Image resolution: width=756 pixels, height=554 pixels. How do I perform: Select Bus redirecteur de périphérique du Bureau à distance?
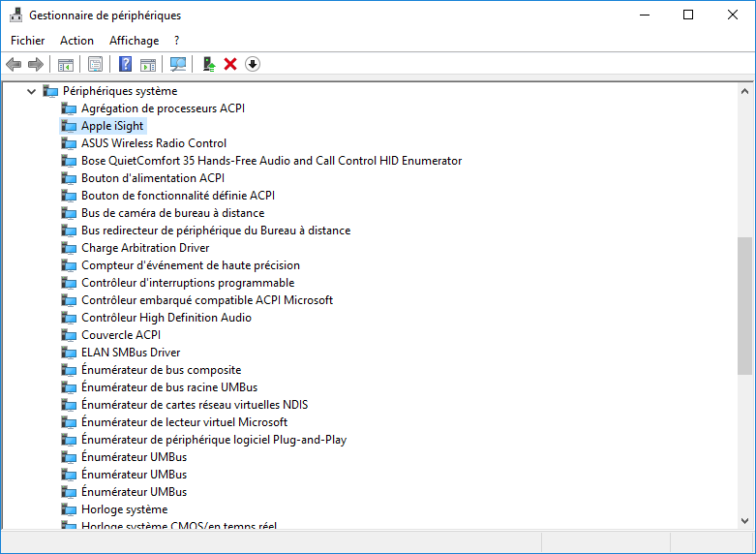(x=216, y=231)
